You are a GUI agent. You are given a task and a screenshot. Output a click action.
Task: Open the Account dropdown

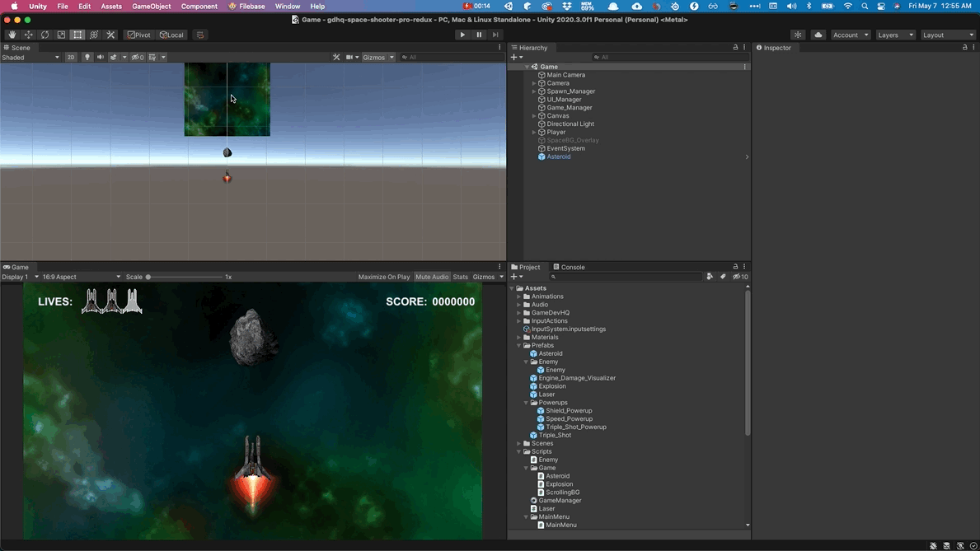[851, 35]
